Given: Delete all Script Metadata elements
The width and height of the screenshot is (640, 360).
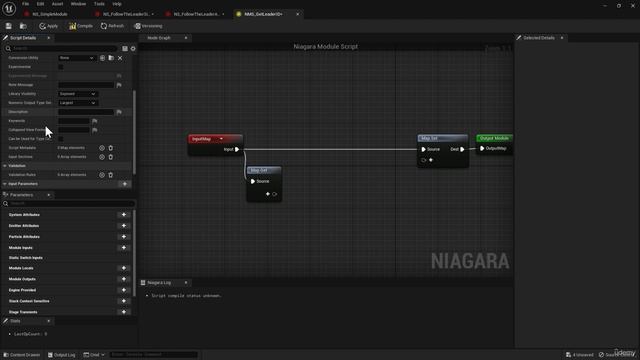Looking at the screenshot, I should point(111,148).
